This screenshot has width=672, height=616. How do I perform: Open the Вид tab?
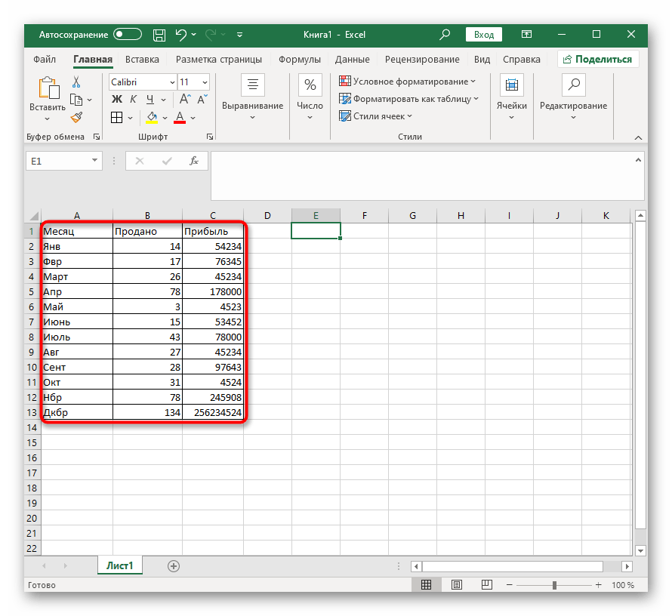[x=482, y=60]
